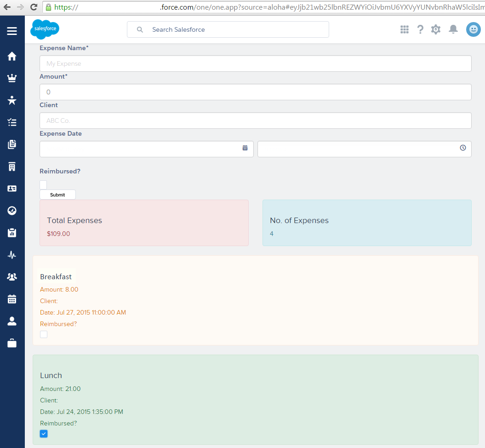Image resolution: width=485 pixels, height=448 pixels.
Task: Open the Expense Date calendar picker
Action: click(245, 148)
